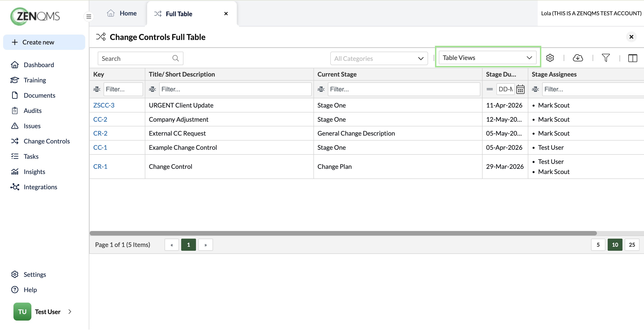Sort by Key column header
The width and height of the screenshot is (644, 330).
point(117,74)
